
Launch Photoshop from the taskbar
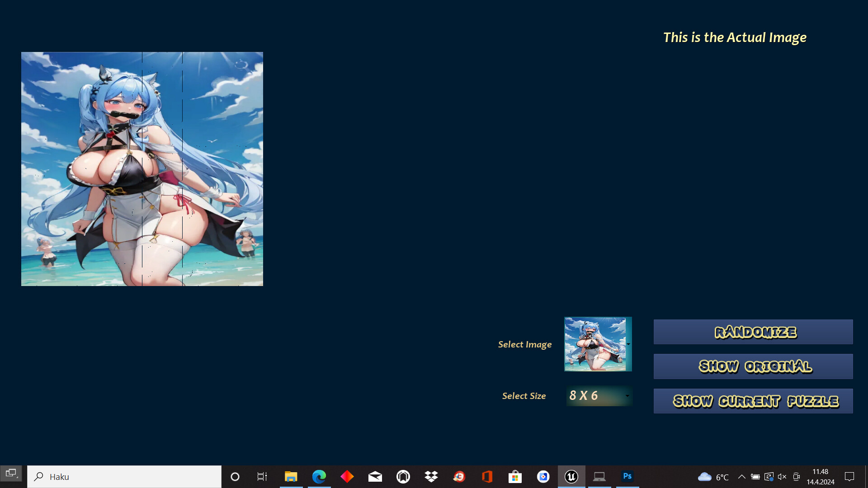pos(627,476)
